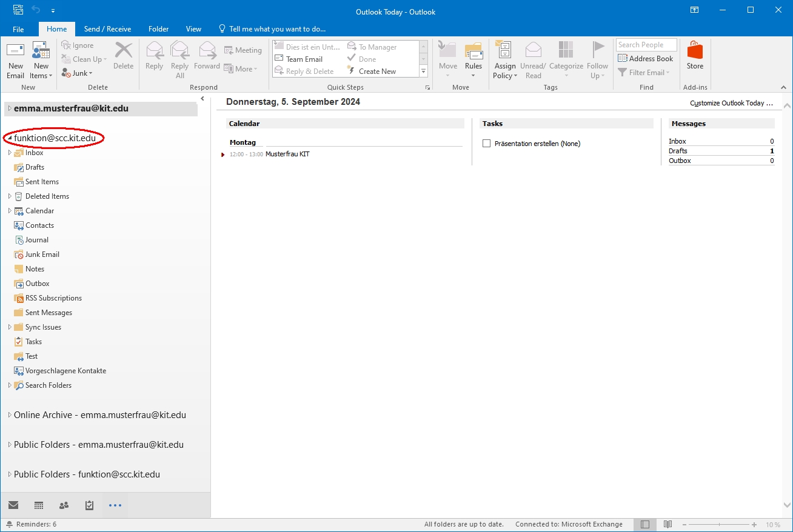793x532 pixels.
Task: Open the Clean Up dropdown
Action: [84, 59]
